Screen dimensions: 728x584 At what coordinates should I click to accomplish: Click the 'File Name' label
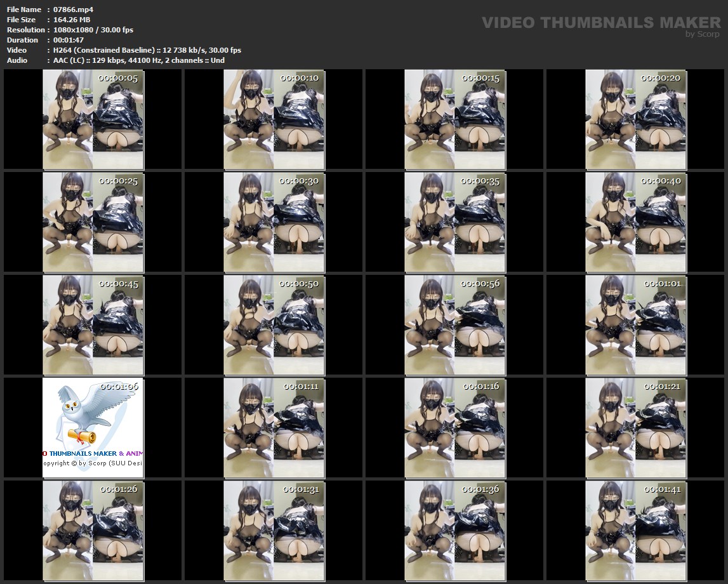pyautogui.click(x=23, y=10)
